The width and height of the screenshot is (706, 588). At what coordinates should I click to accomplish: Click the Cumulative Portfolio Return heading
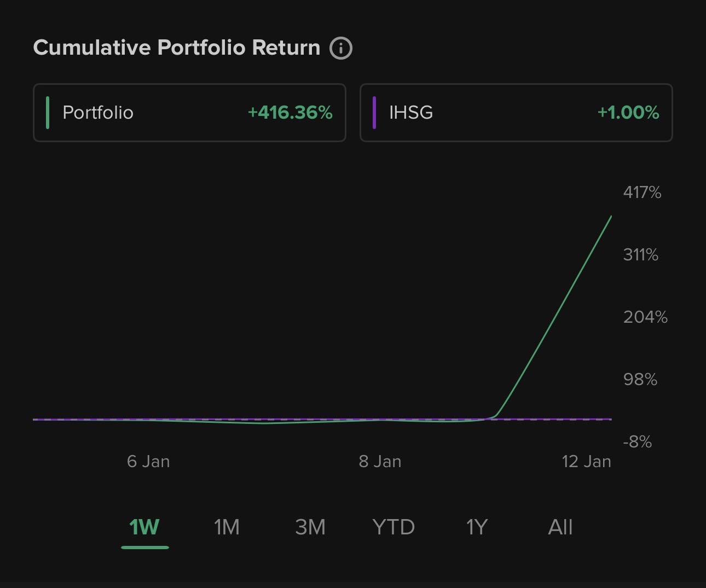(x=177, y=48)
